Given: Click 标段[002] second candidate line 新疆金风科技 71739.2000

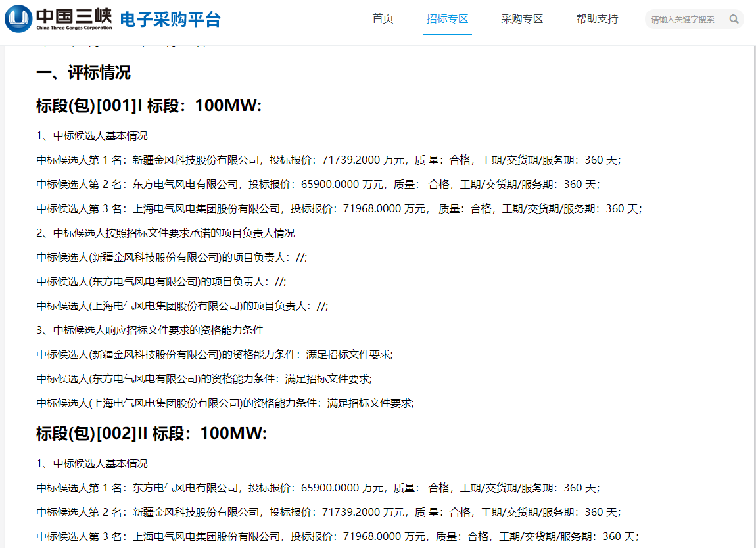Looking at the screenshot, I should 329,512.
